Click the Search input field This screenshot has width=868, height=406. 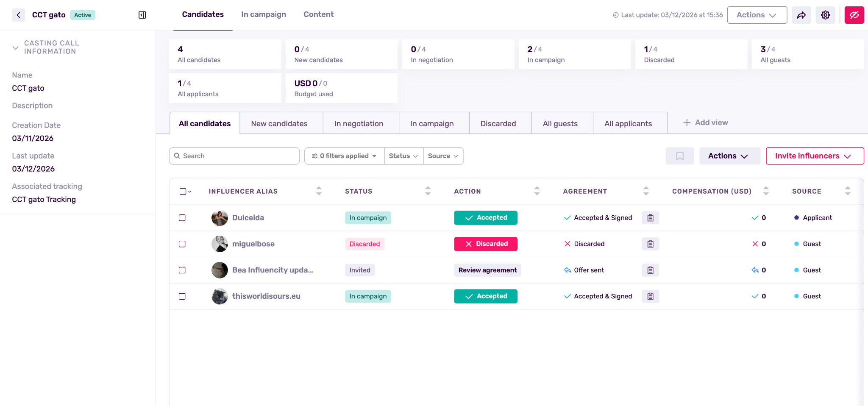[237, 156]
